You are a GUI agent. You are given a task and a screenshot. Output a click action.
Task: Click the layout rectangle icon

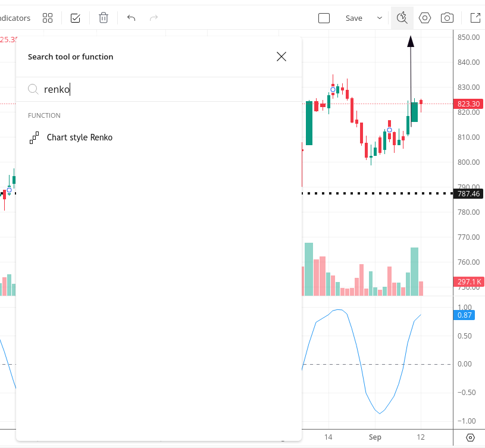(x=324, y=18)
